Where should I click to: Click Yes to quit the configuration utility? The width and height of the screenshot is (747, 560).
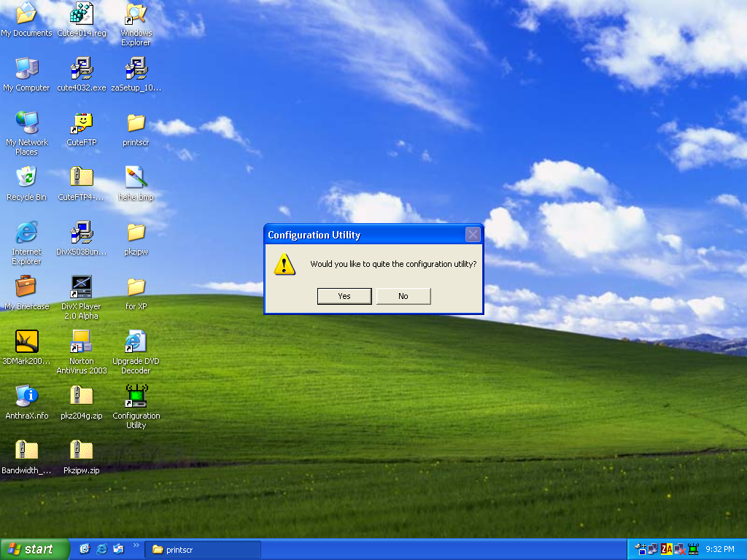click(344, 296)
